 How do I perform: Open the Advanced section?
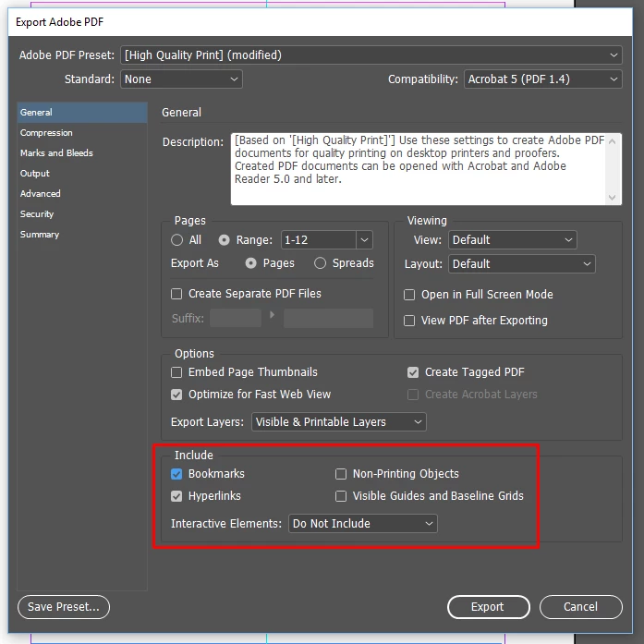[82, 194]
